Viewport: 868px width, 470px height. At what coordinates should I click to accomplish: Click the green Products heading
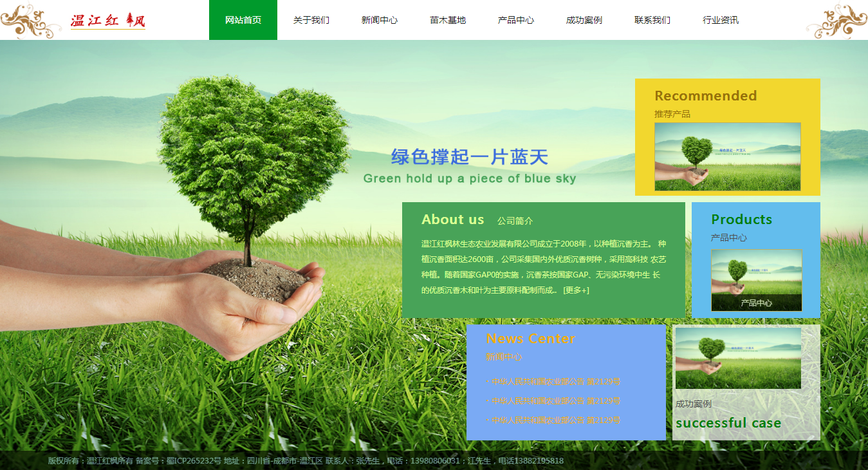pyautogui.click(x=741, y=220)
